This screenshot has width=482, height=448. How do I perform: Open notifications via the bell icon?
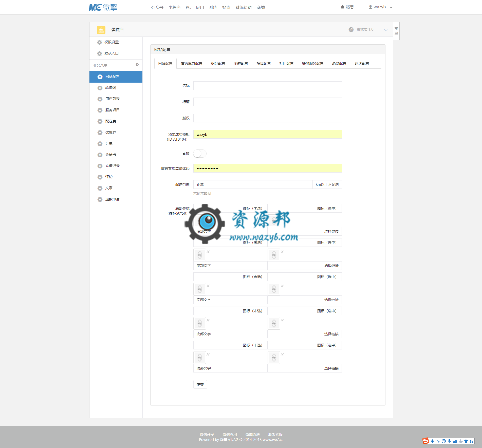pyautogui.click(x=343, y=7)
